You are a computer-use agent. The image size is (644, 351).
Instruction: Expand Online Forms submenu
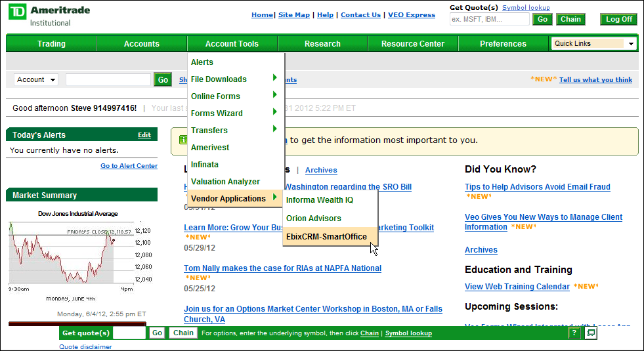236,96
